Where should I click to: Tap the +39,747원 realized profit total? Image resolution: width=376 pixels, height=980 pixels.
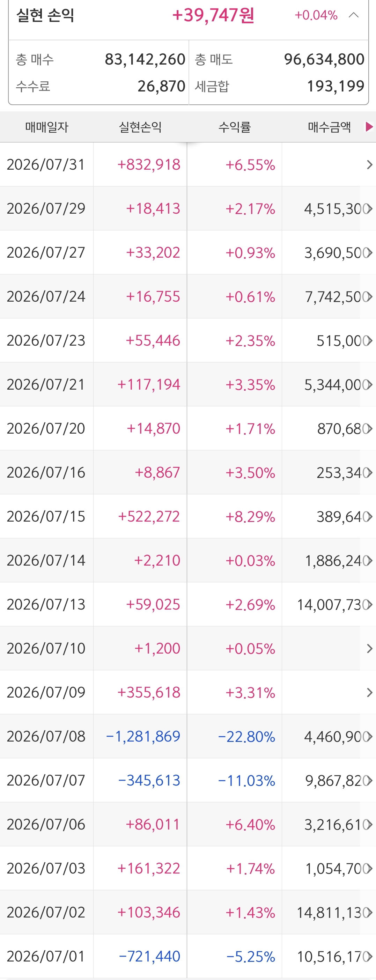pyautogui.click(x=213, y=15)
